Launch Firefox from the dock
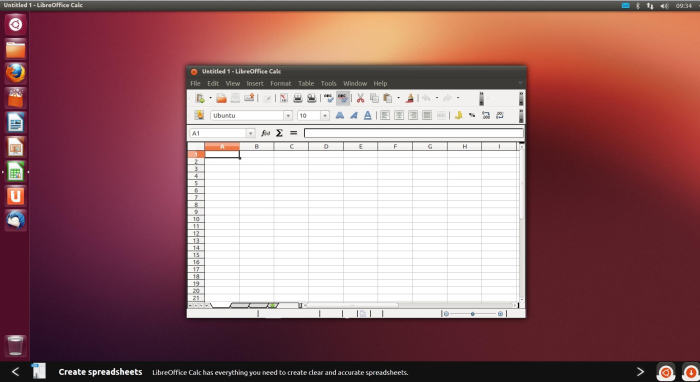The height and width of the screenshot is (382, 700). click(16, 73)
